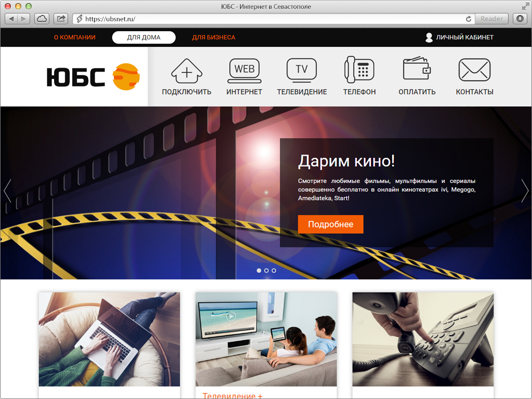Click the Телевидение TV icon
Image resolution: width=532 pixels, height=399 pixels.
[x=301, y=70]
